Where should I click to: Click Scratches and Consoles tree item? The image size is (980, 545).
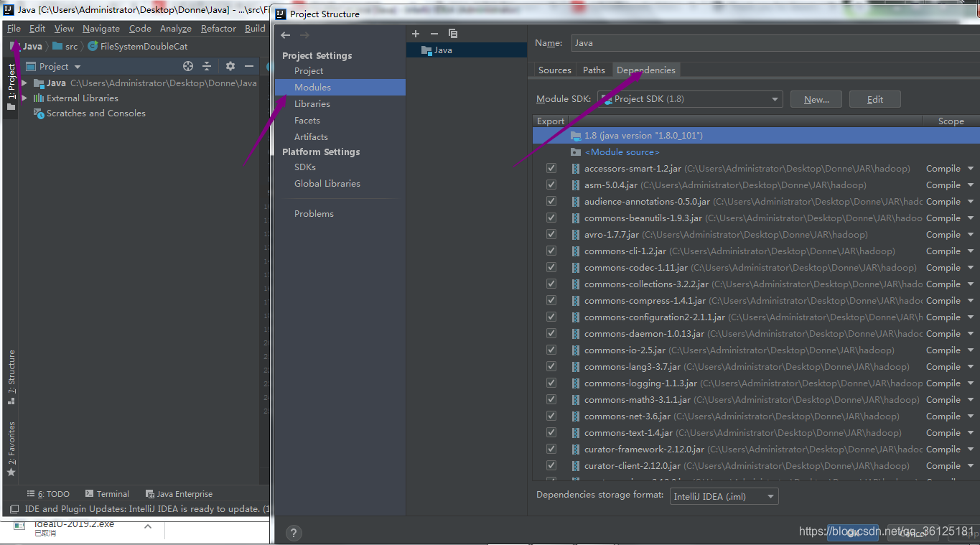[x=95, y=113]
